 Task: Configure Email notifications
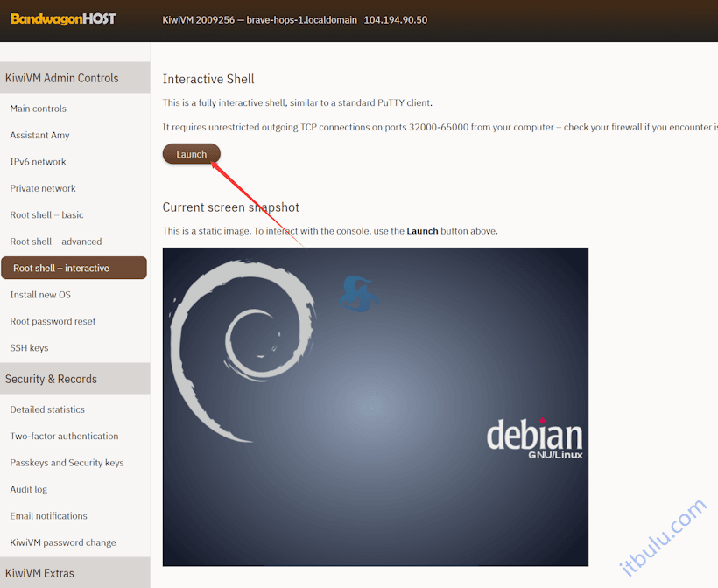click(48, 516)
